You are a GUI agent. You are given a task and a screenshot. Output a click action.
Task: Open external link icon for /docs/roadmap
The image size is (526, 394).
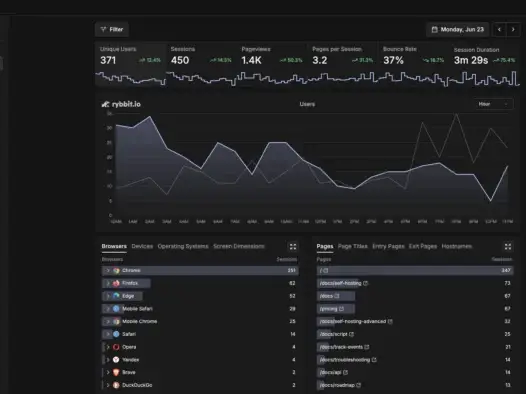point(359,385)
